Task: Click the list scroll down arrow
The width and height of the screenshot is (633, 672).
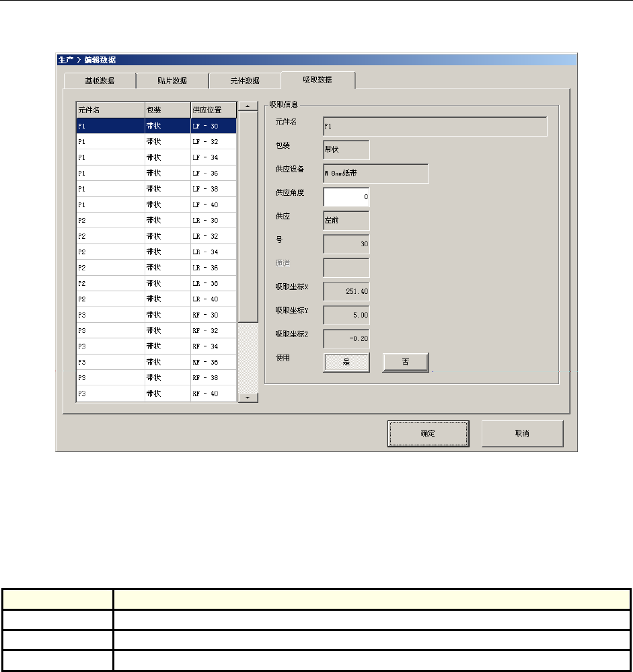Action: 248,398
